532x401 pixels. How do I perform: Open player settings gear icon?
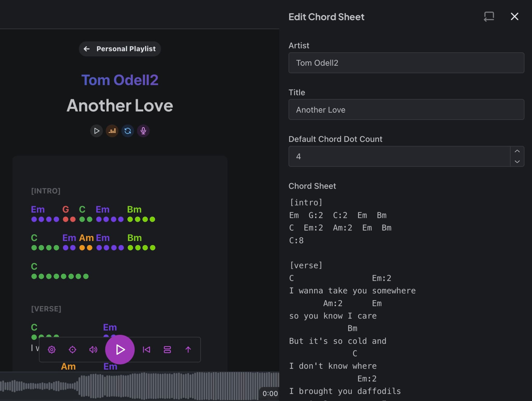[52, 350]
